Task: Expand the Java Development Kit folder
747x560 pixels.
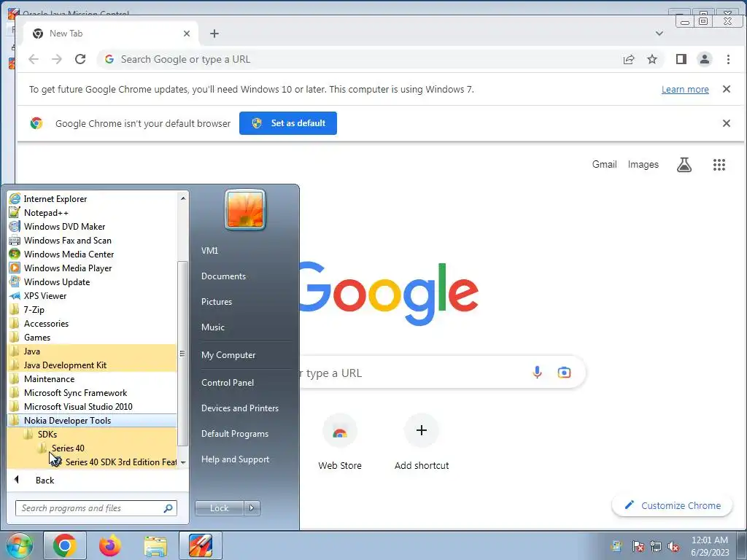Action: coord(93,365)
